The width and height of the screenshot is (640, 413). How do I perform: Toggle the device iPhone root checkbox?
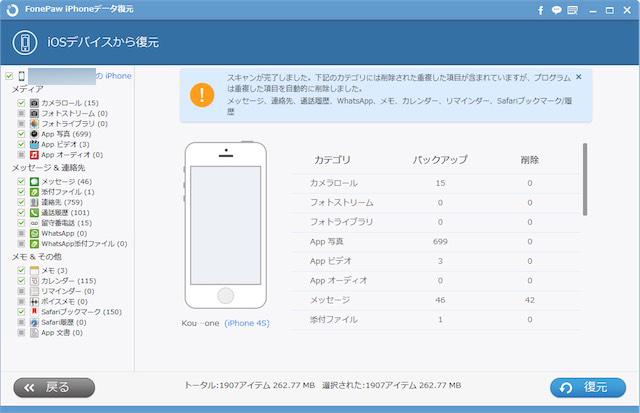point(9,76)
